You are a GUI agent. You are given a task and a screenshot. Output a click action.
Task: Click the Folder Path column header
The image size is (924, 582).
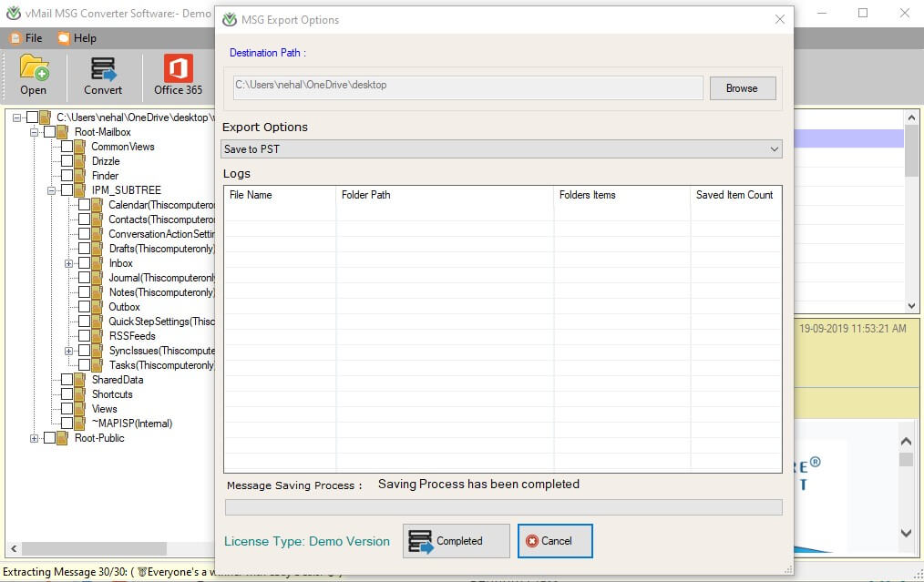click(x=445, y=195)
